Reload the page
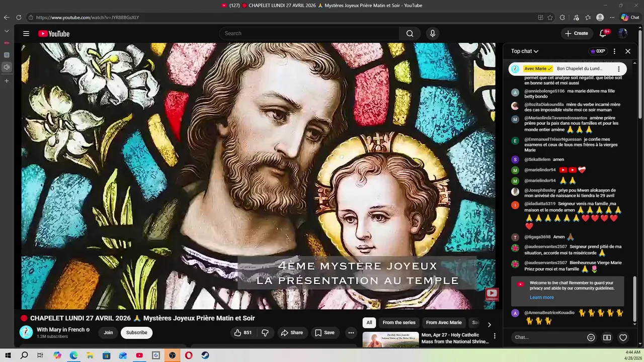Screen dimensions: 644x362 point(19,18)
